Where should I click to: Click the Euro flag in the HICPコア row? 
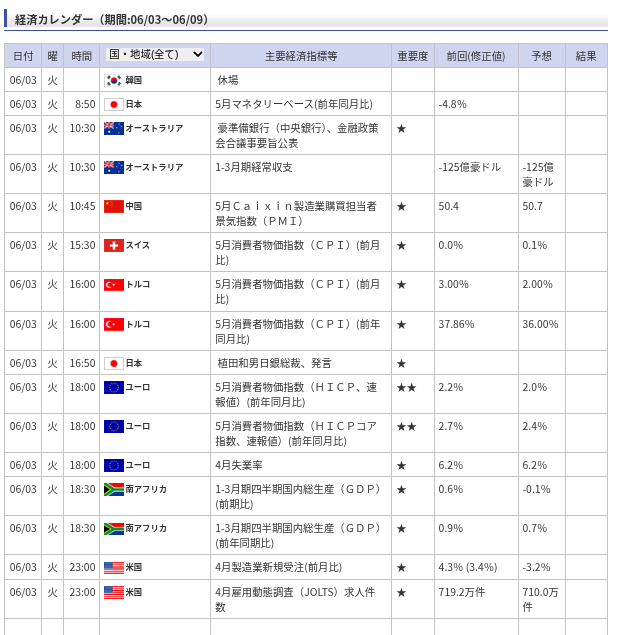pyautogui.click(x=114, y=426)
